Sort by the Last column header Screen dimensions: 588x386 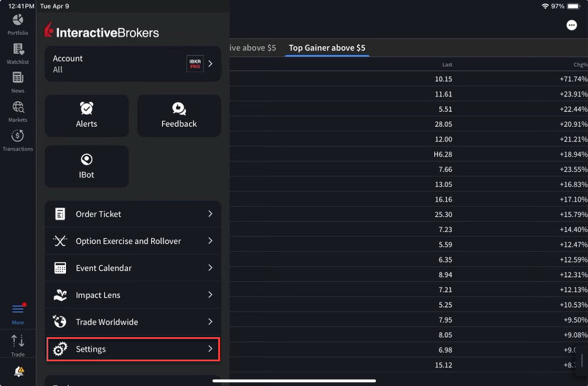point(447,64)
